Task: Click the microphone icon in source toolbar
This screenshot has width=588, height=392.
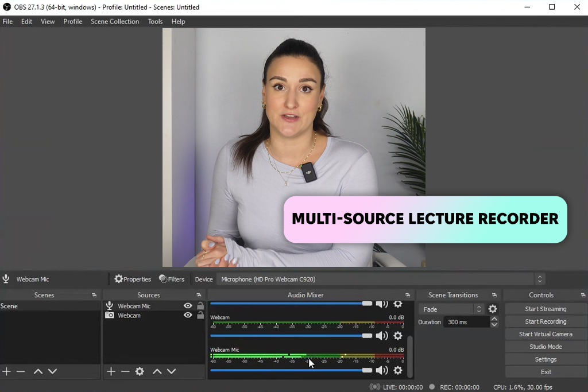Action: click(x=6, y=279)
